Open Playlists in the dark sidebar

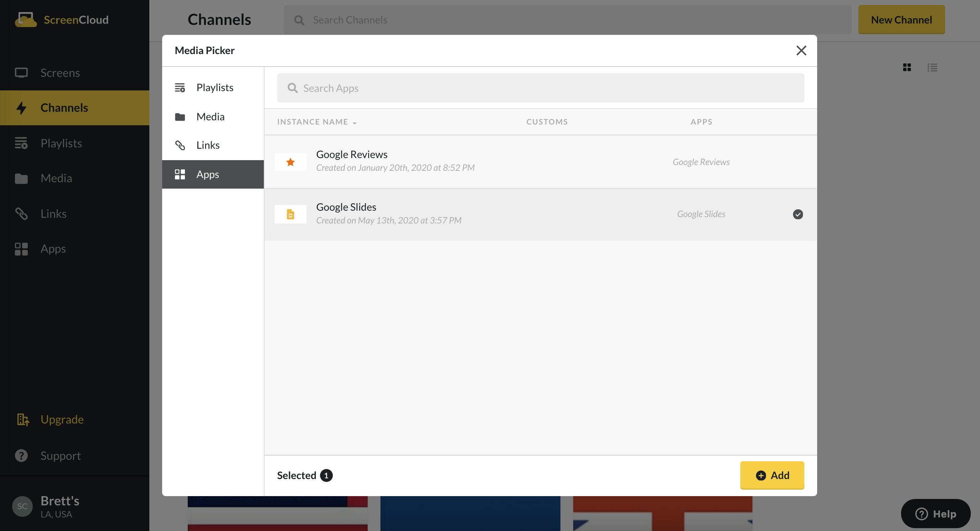coord(75,143)
